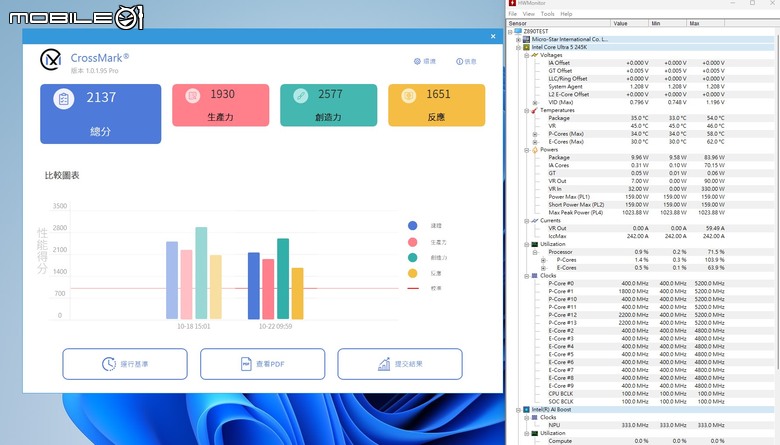
Task: Click the Clocks icon above P-Core #0
Action: pos(535,275)
